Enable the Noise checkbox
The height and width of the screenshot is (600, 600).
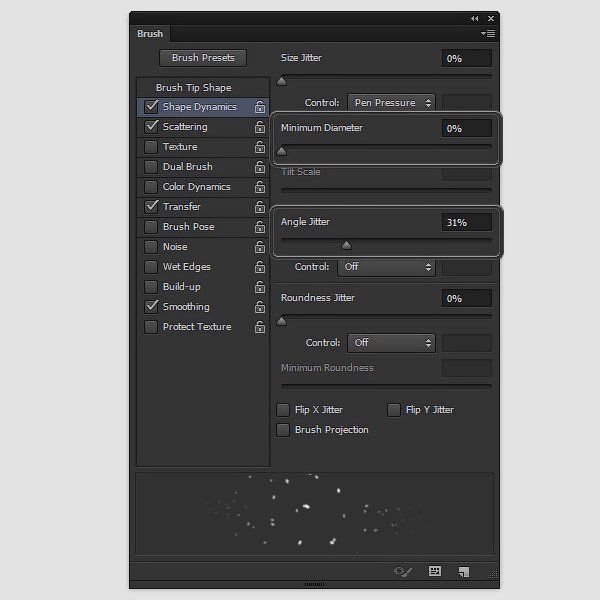click(151, 247)
